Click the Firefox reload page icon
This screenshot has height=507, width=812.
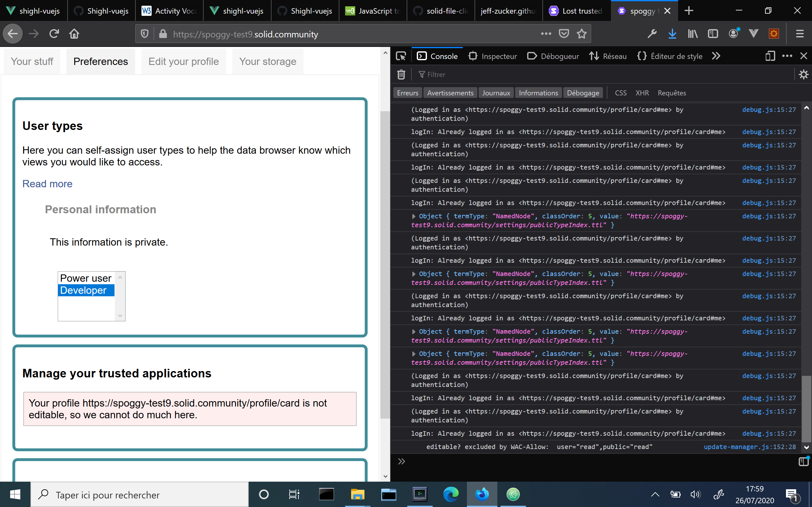tap(54, 34)
